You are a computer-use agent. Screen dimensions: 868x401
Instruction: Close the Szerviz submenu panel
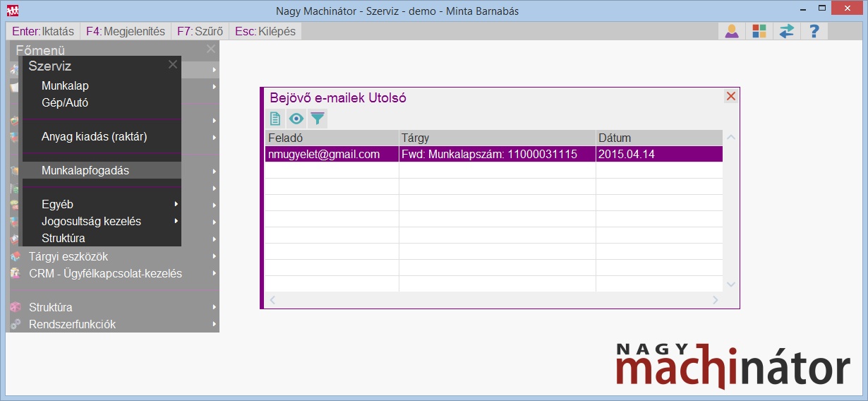[x=173, y=65]
